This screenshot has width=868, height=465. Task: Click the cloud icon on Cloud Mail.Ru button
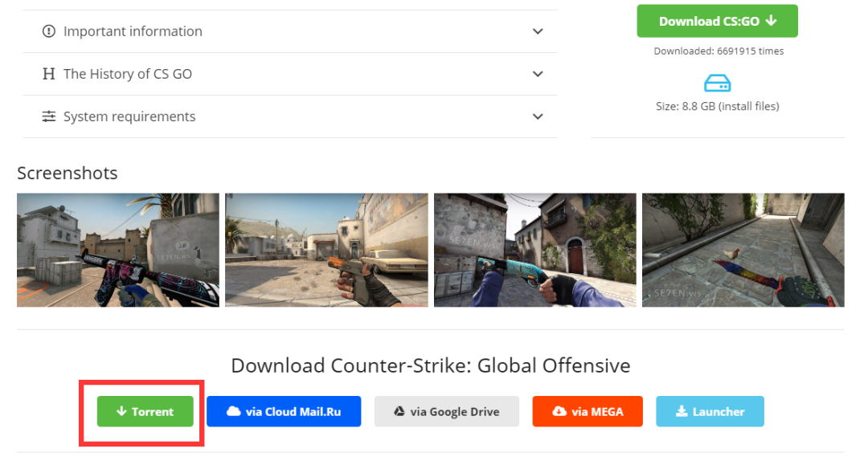coord(234,411)
